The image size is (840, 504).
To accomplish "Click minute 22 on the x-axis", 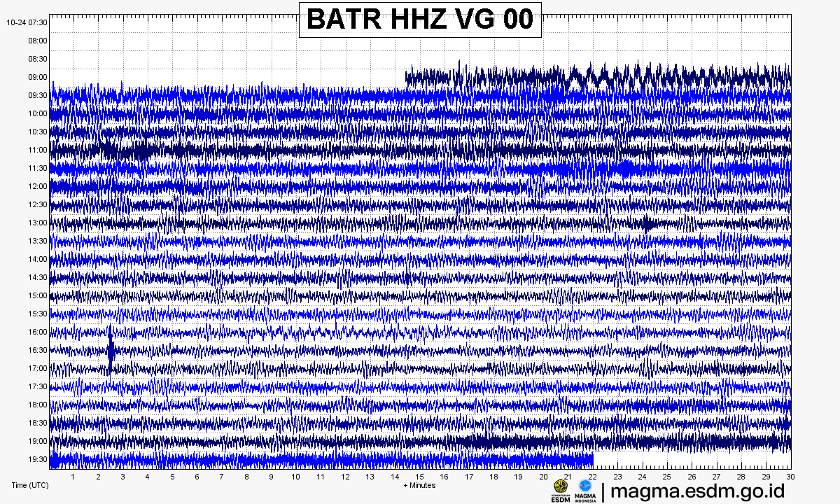I will pyautogui.click(x=593, y=477).
